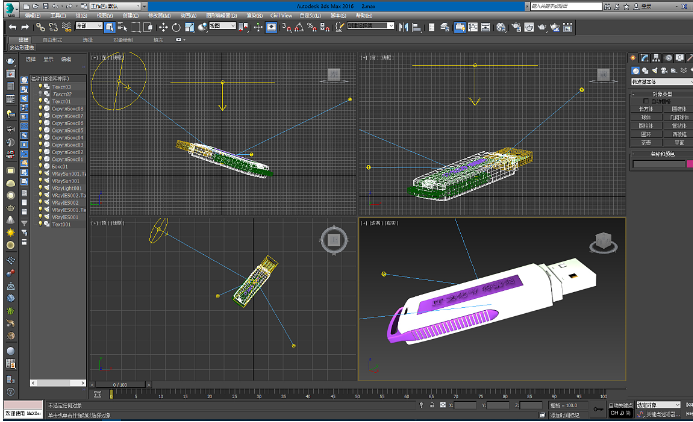This screenshot has height=422, width=693.
Task: Expand the geometry type dropdown (标准基本体)
Action: point(660,83)
